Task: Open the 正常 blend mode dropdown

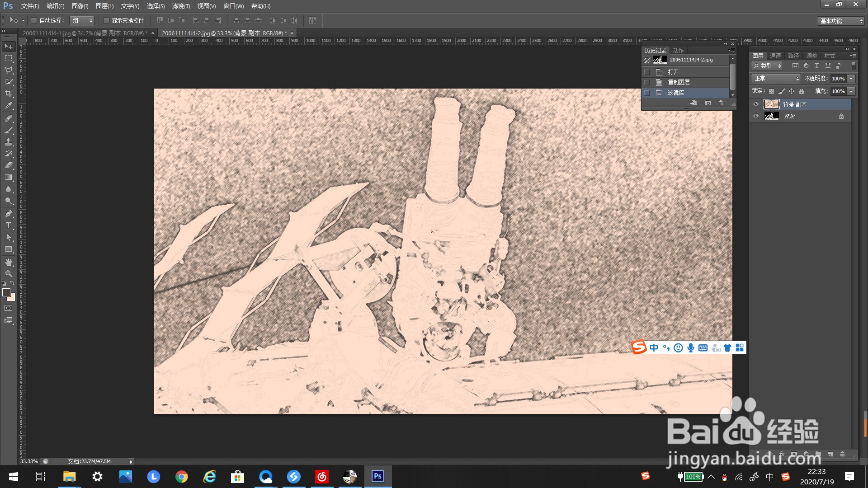Action: click(776, 79)
